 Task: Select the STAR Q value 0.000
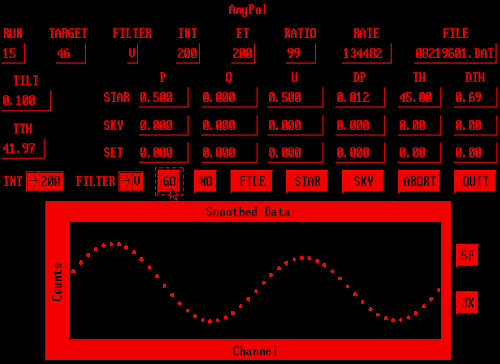[x=229, y=98]
